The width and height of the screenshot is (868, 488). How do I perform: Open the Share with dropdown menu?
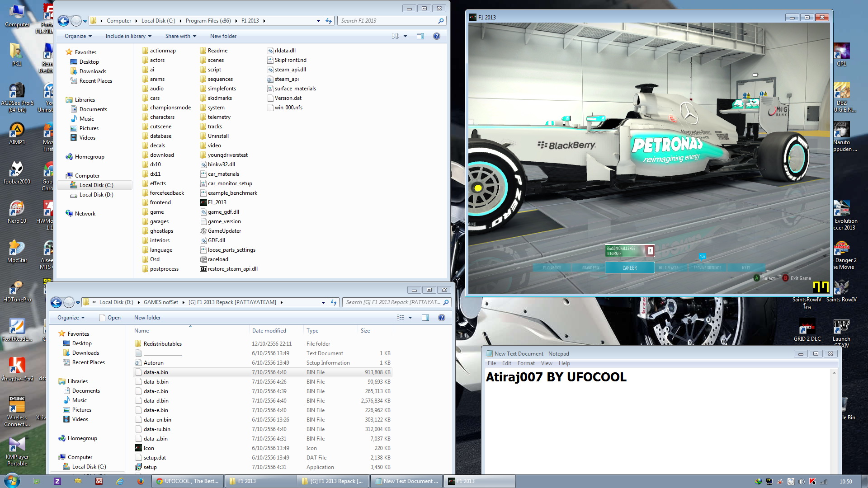(180, 36)
